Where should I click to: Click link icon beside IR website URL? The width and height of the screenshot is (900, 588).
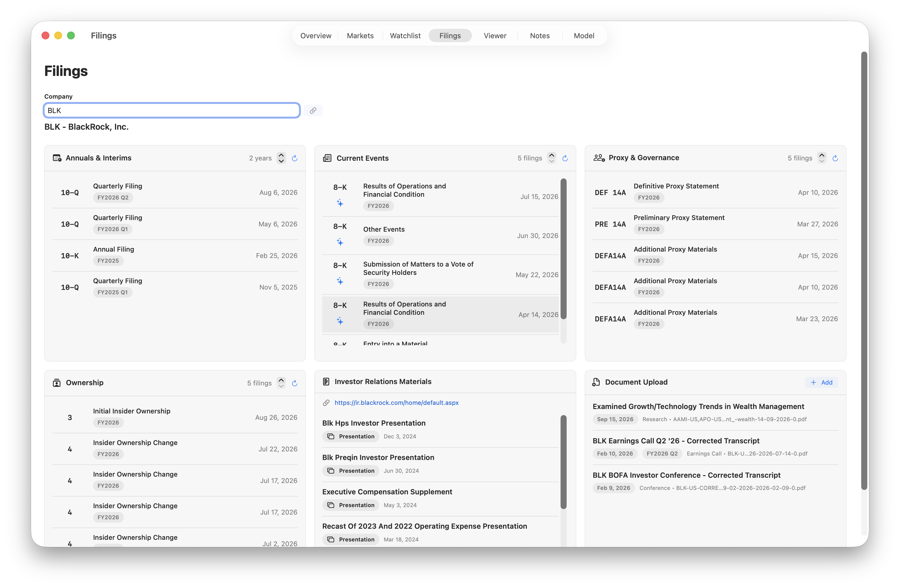point(326,403)
